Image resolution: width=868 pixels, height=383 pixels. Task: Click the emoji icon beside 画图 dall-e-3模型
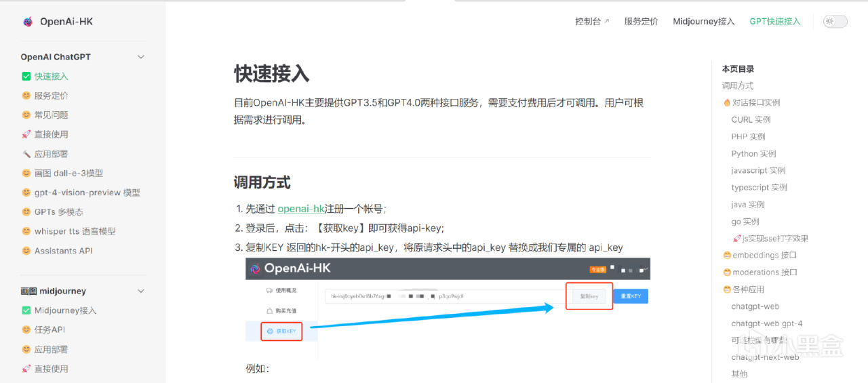[26, 174]
